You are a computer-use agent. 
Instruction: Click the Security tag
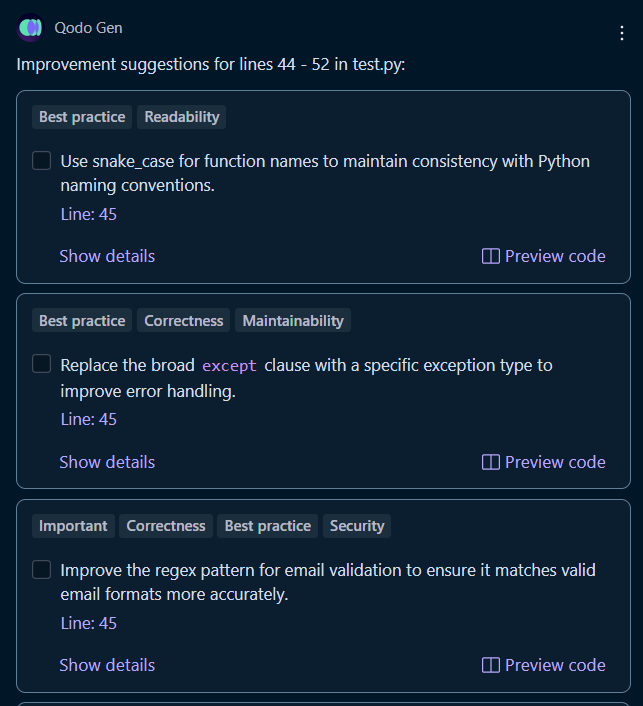point(357,526)
